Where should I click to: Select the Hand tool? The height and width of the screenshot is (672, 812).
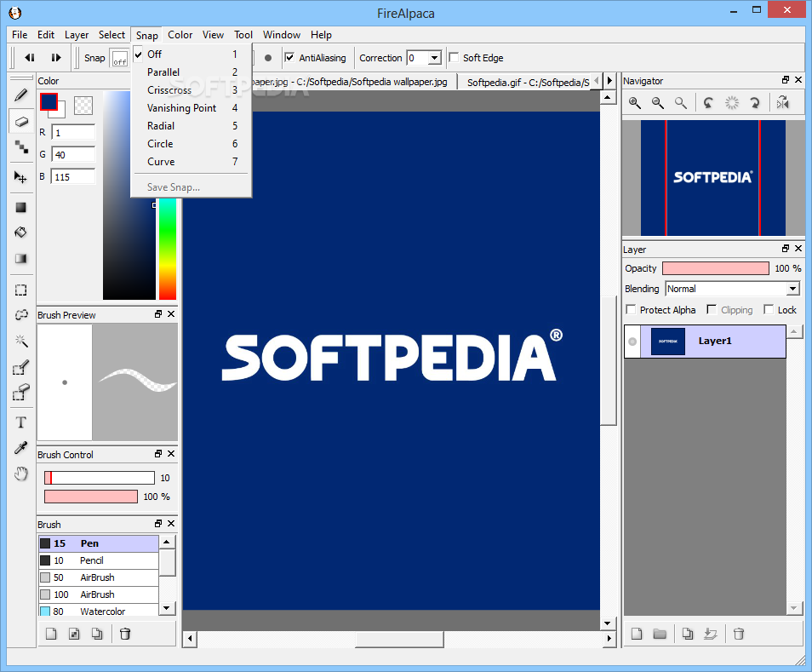[20, 473]
